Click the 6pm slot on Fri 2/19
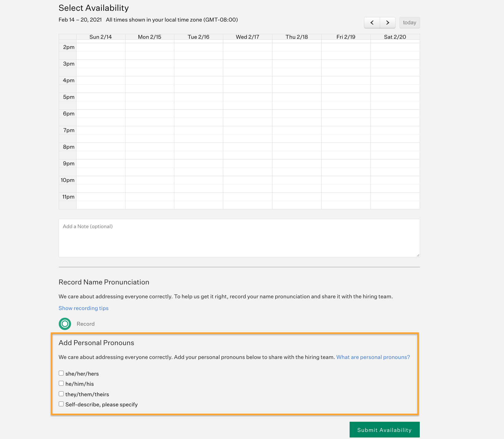Screen dimensions: 504x439 click(346, 114)
